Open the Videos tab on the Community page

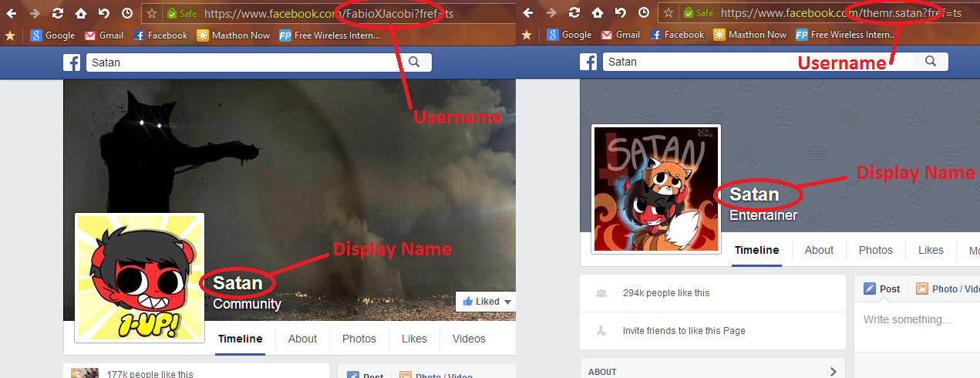click(469, 339)
